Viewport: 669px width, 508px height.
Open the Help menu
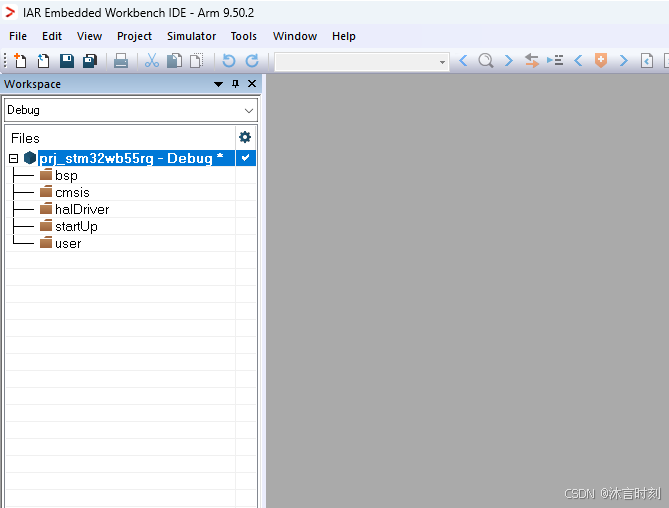pos(344,36)
